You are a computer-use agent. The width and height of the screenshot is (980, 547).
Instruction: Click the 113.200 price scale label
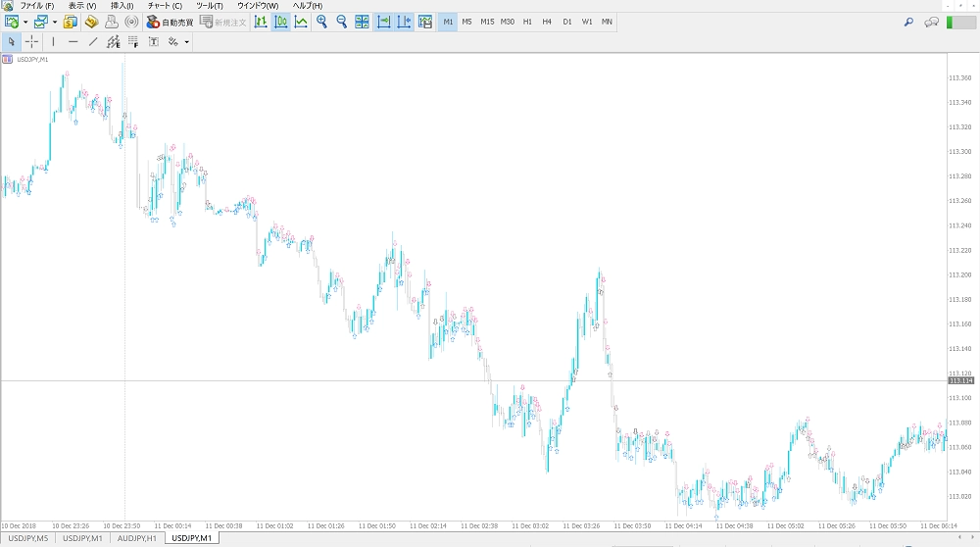pyautogui.click(x=960, y=275)
